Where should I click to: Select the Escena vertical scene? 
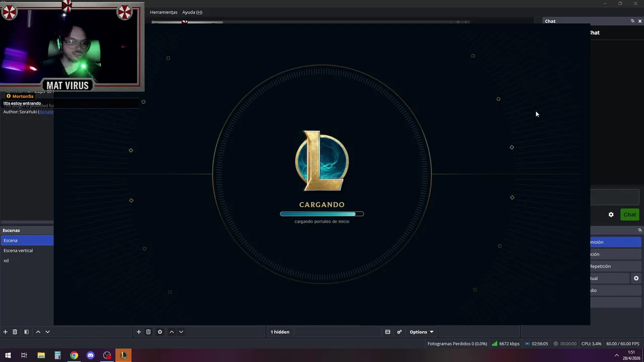point(27,250)
